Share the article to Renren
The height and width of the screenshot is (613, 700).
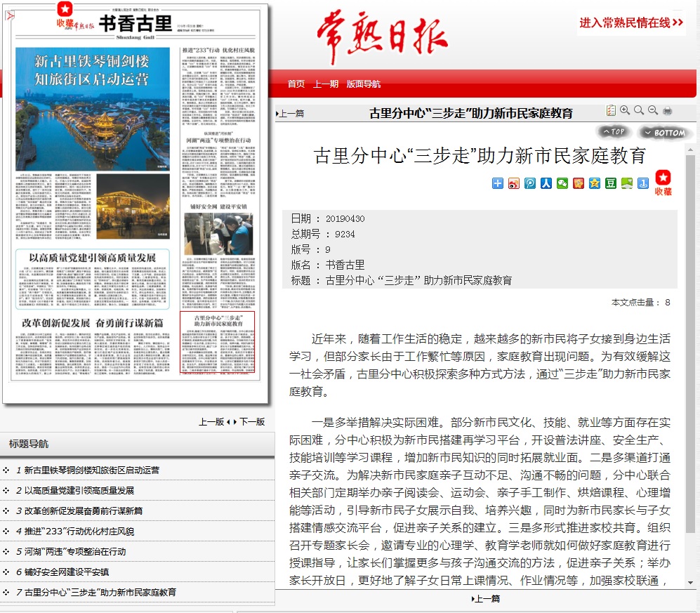546,183
